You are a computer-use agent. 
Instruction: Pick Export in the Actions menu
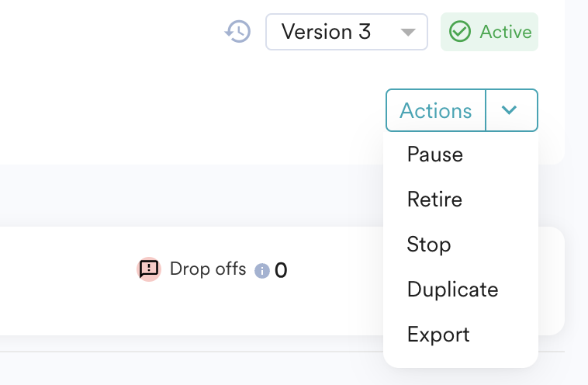pos(438,335)
